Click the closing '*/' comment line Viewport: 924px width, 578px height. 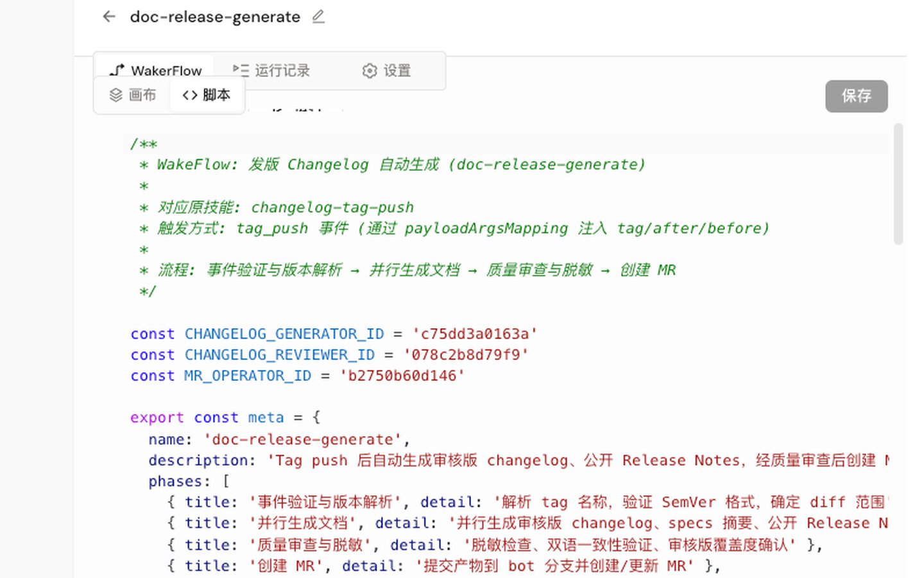pyautogui.click(x=148, y=292)
